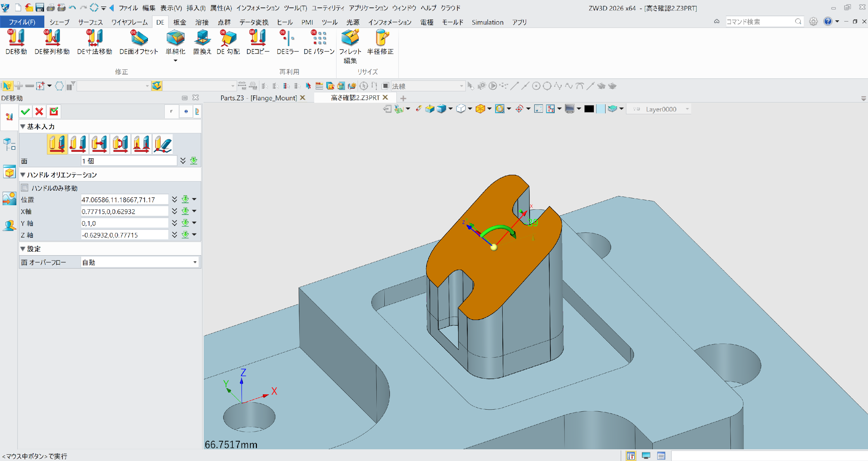Viewport: 868px width, 461px height.
Task: Edit the 位置 coordinate input field
Action: pyautogui.click(x=124, y=199)
